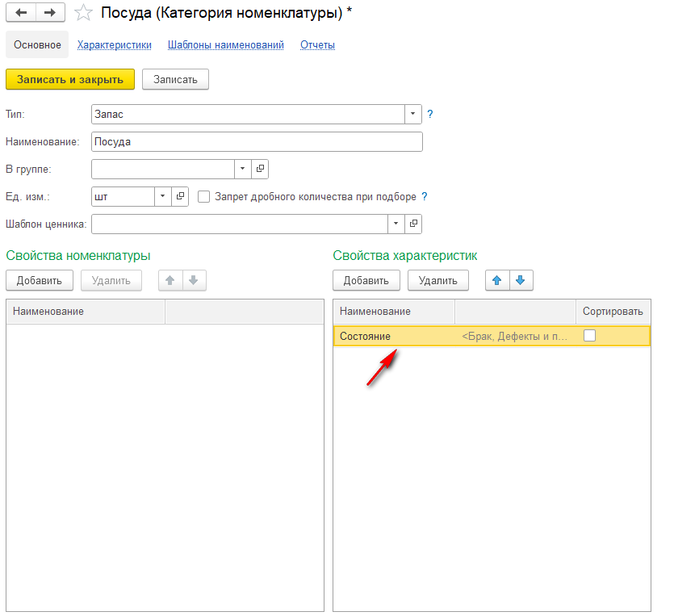
Task: Open the Шаблон ценника item form
Action: tap(413, 224)
